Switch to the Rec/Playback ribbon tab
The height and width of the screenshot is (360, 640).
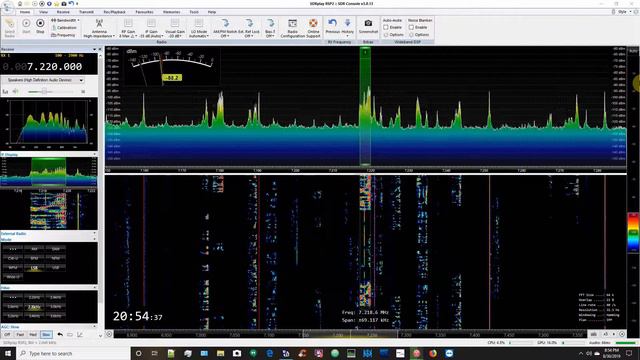click(115, 12)
